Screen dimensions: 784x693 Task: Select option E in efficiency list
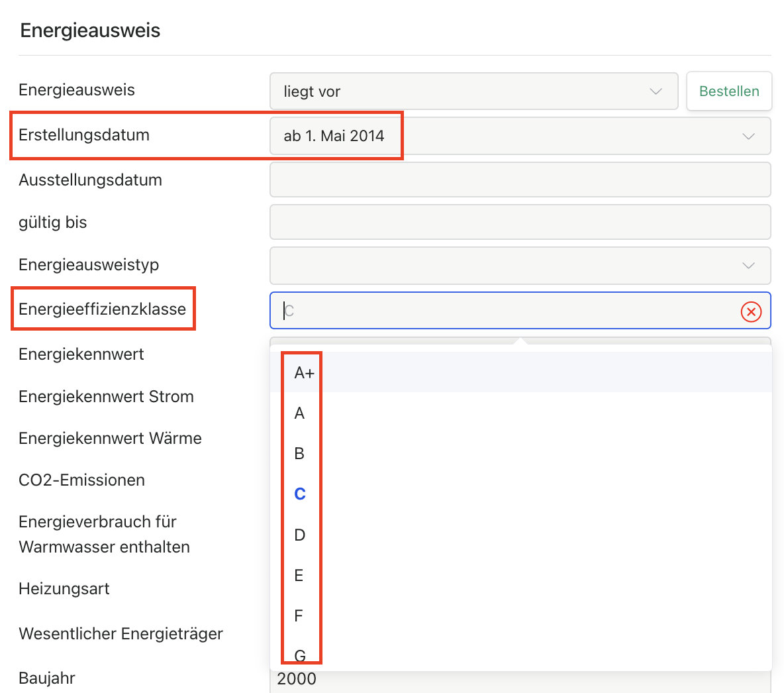pyautogui.click(x=299, y=576)
